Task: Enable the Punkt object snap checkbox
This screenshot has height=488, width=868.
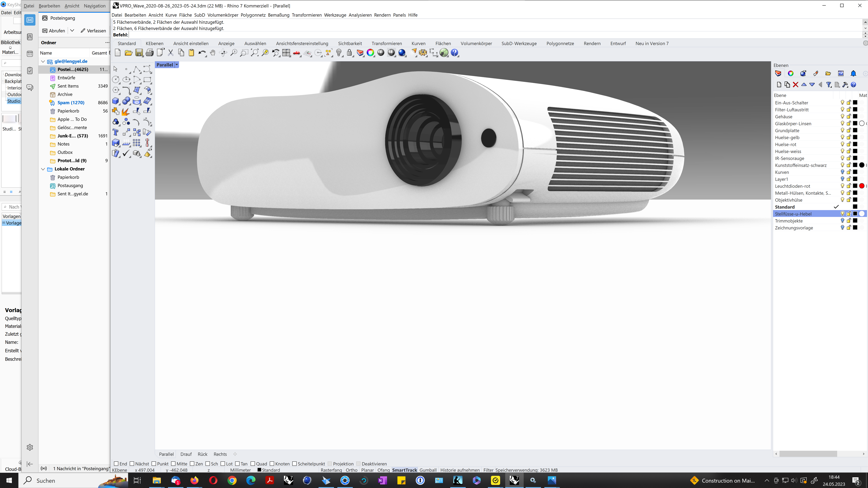Action: [154, 464]
